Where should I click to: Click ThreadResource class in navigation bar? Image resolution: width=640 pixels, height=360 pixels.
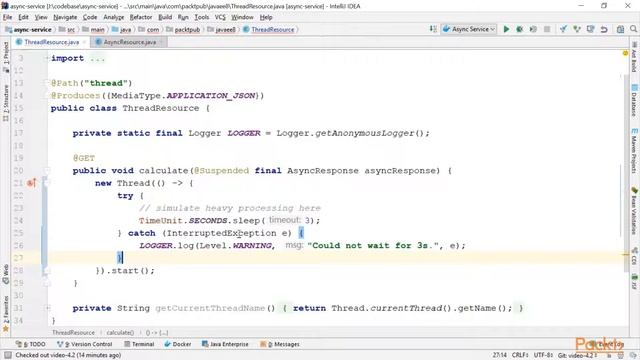(269, 29)
